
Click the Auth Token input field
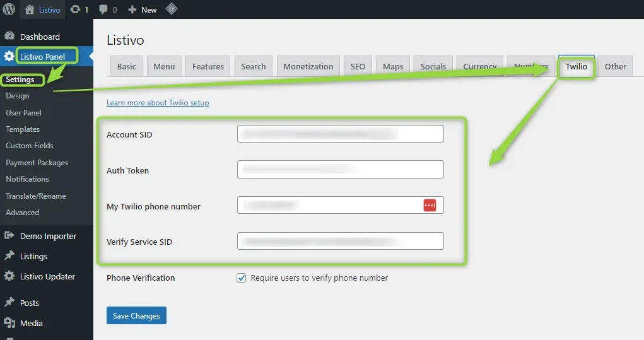(341, 169)
